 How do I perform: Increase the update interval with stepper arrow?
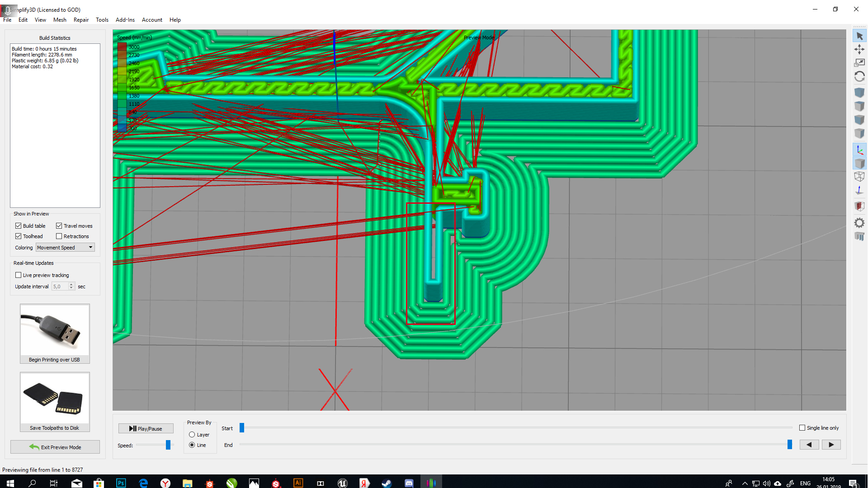click(x=71, y=285)
